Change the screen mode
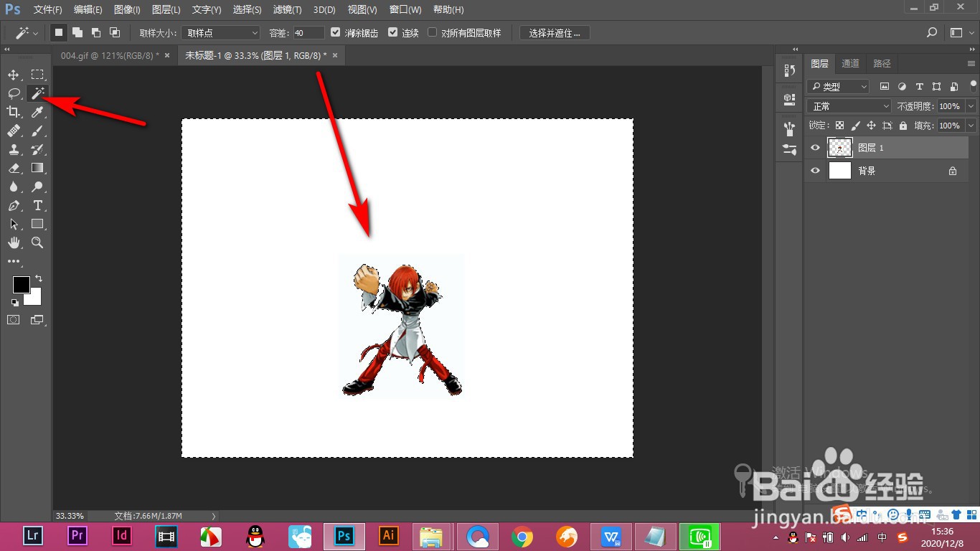This screenshot has height=551, width=980. pos(37,319)
